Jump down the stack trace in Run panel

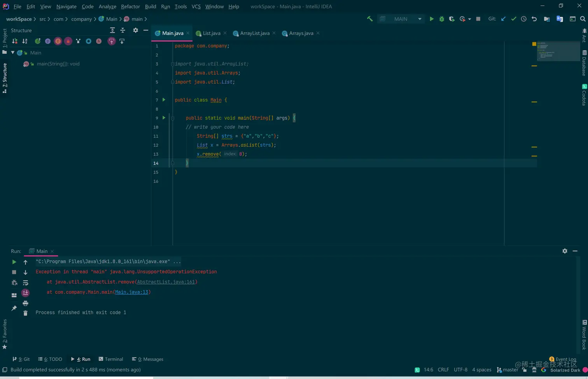[25, 272]
